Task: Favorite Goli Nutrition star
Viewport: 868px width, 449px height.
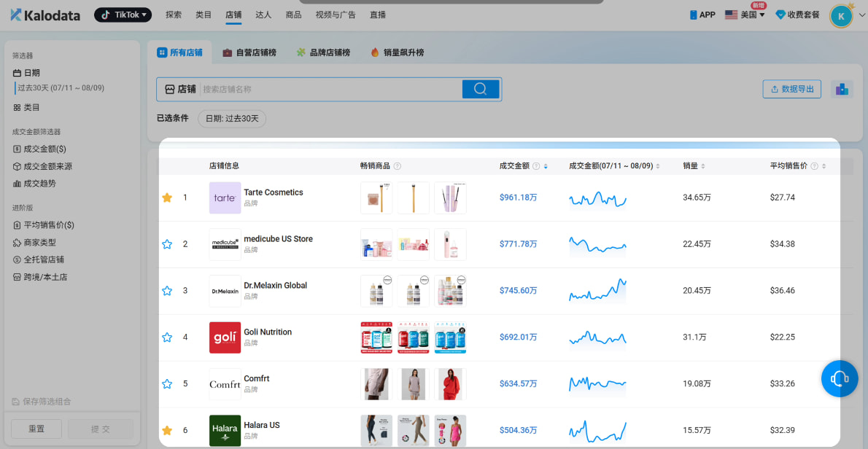Action: pos(167,337)
